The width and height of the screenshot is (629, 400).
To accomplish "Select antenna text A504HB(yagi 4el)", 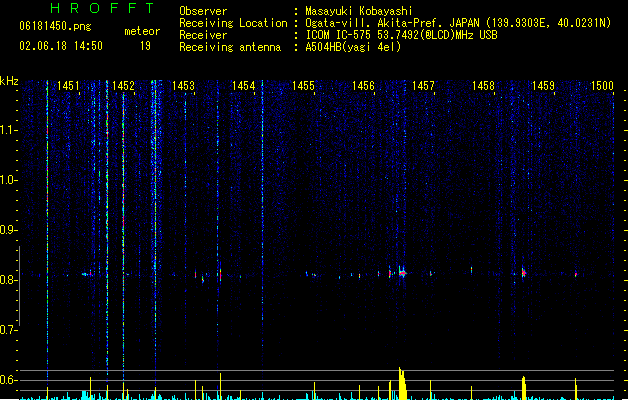I will [x=353, y=47].
